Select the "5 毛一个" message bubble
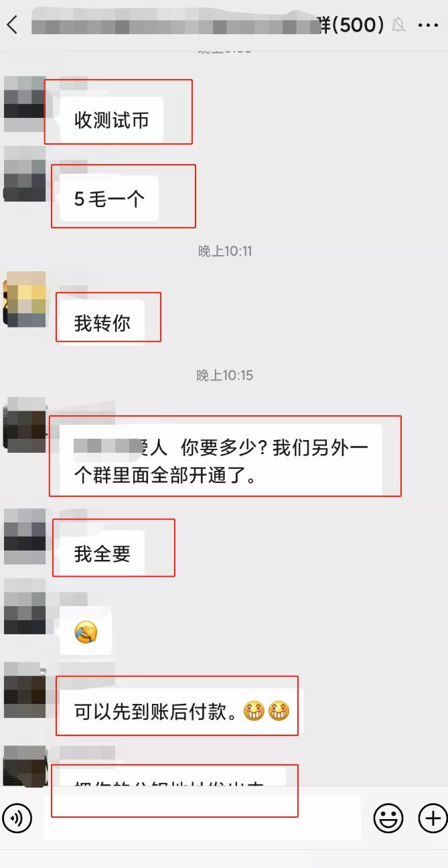 pyautogui.click(x=109, y=198)
